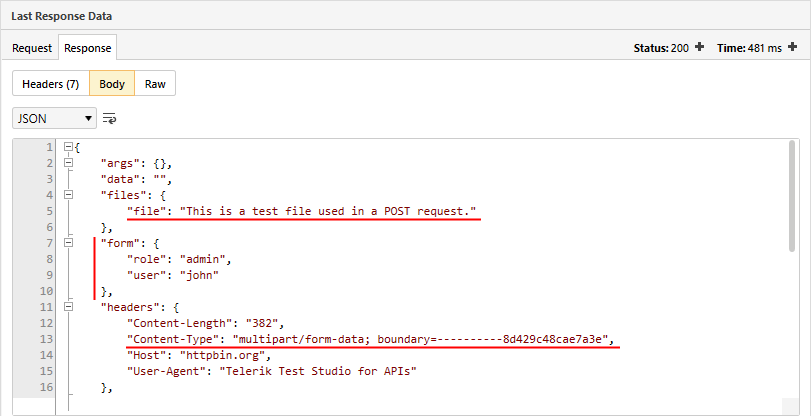The height and width of the screenshot is (416, 811).
Task: Click the "User-Agent" Telerik Test Studio line
Action: (x=272, y=372)
